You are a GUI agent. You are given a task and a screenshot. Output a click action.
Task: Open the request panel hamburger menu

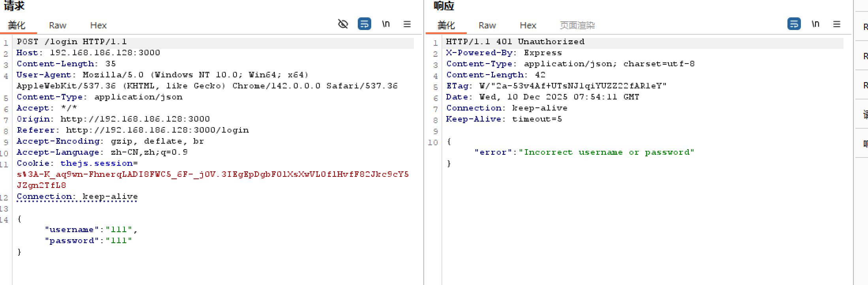tap(407, 24)
